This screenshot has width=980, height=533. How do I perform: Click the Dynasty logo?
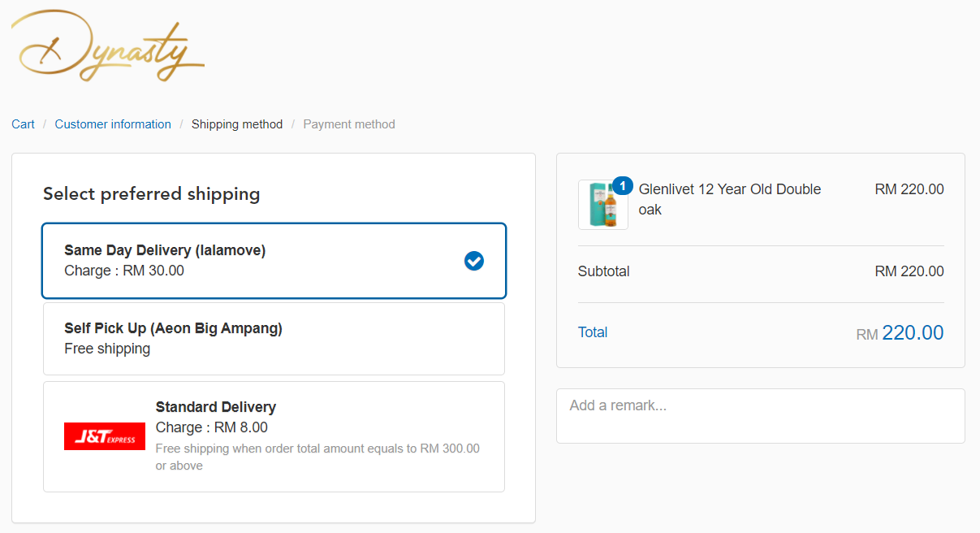click(108, 46)
